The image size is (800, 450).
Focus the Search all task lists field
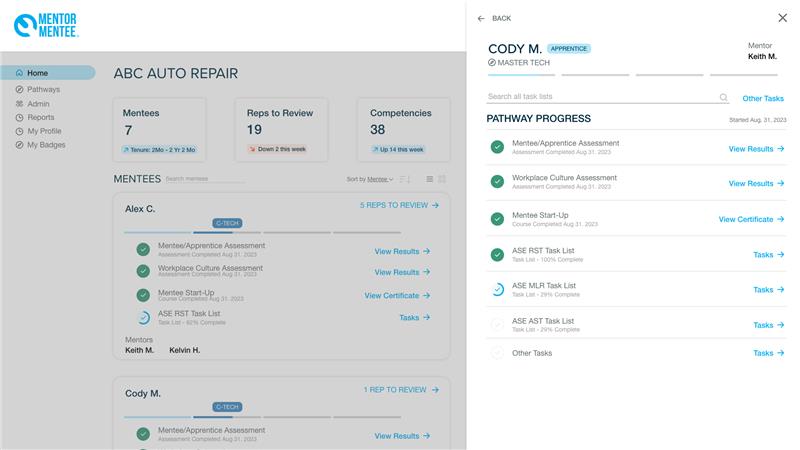(x=608, y=96)
